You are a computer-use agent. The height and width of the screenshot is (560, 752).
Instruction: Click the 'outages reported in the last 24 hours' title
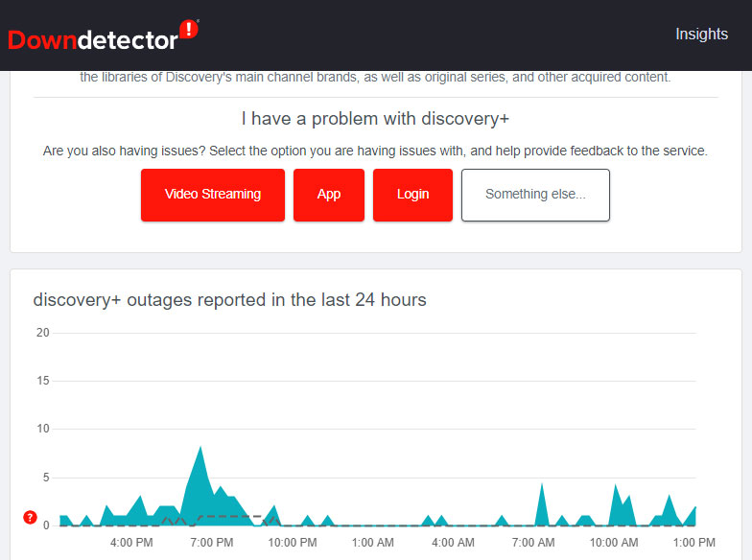pyautogui.click(x=230, y=299)
